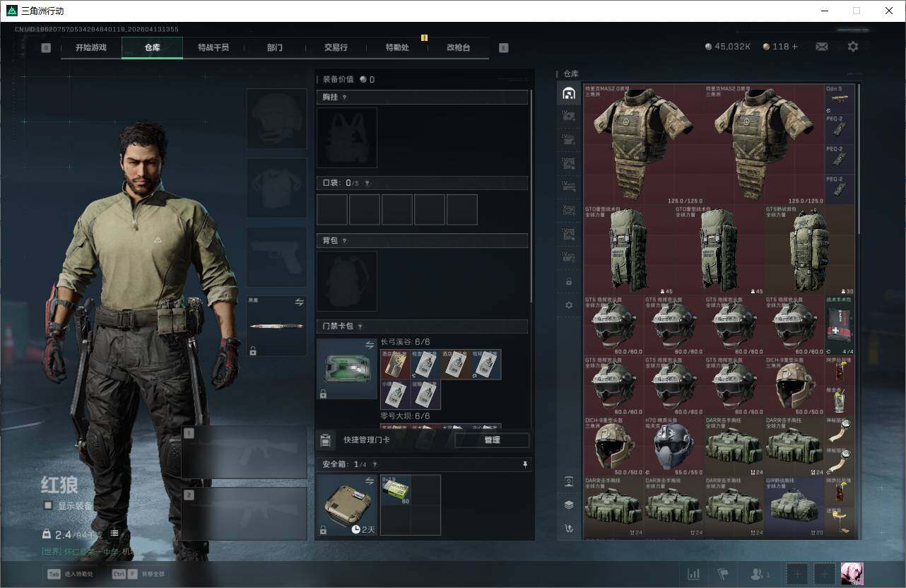Click the 零号大坝: 6/6 keycard label

[x=405, y=416]
